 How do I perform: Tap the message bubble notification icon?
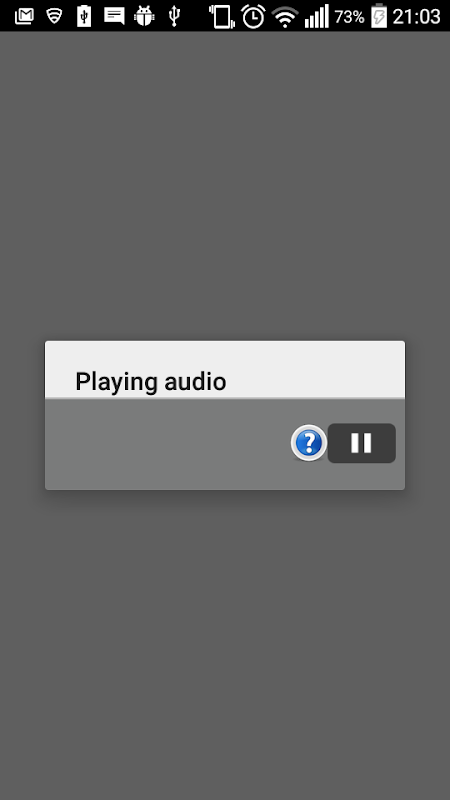(x=114, y=16)
